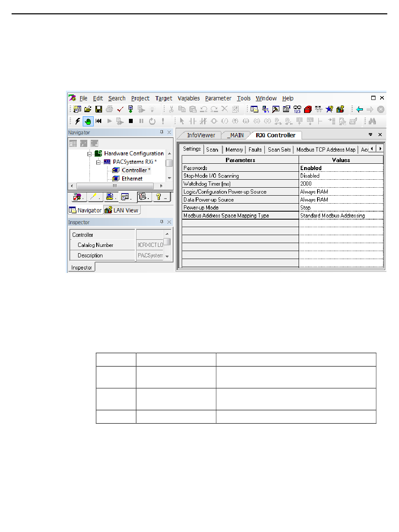Click the red checkmark Validate icon
Image resolution: width=399 pixels, height=532 pixels.
coord(120,109)
